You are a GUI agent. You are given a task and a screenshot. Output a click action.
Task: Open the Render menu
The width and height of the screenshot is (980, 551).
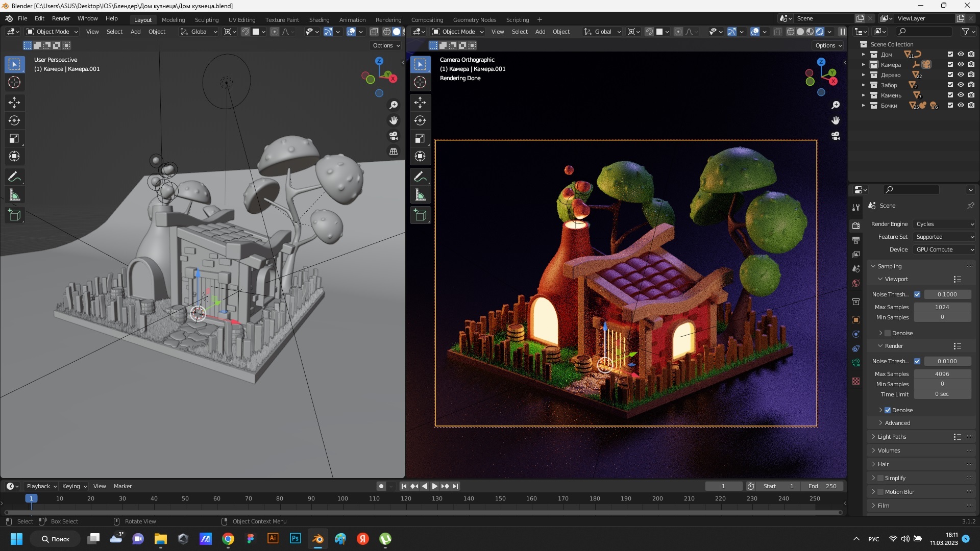coord(61,18)
